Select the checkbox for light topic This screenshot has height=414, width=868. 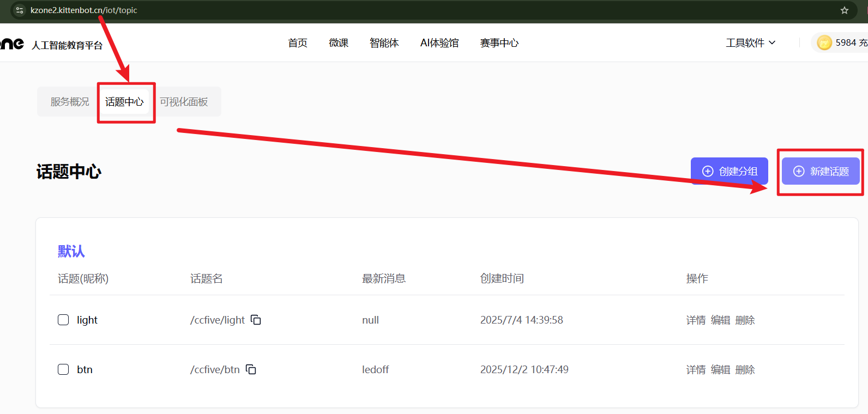63,320
